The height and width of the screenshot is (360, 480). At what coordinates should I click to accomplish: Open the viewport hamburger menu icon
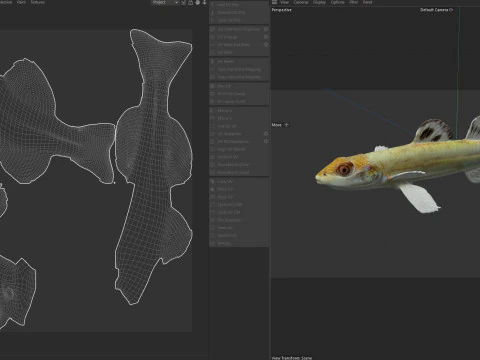coord(274,2)
